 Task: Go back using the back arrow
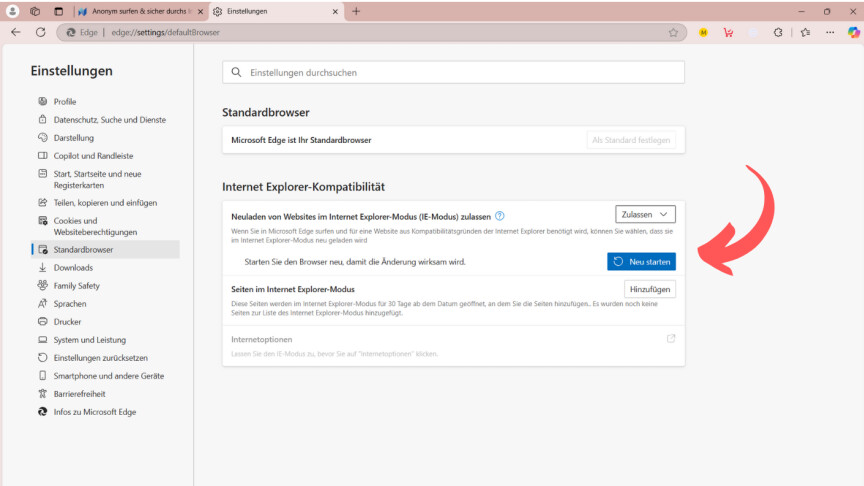15,32
